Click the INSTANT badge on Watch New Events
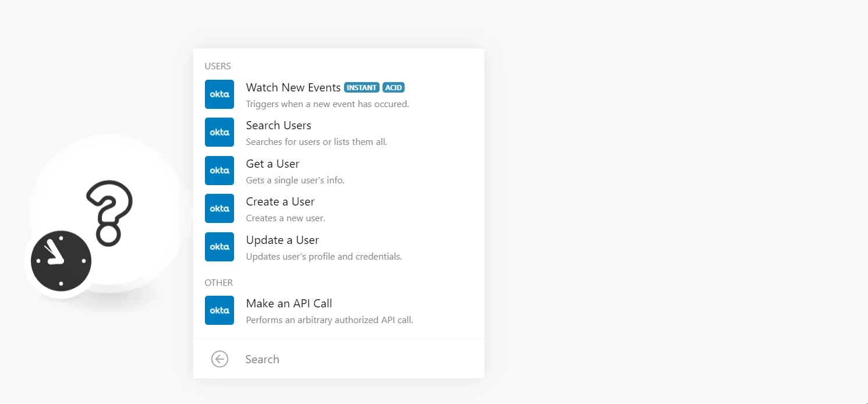Viewport: 868px width, 404px height. pos(362,87)
